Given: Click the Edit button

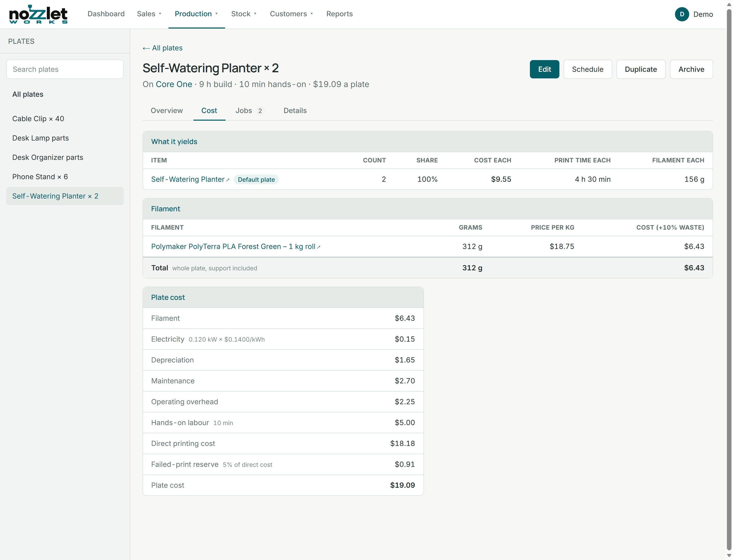Looking at the screenshot, I should pyautogui.click(x=544, y=69).
